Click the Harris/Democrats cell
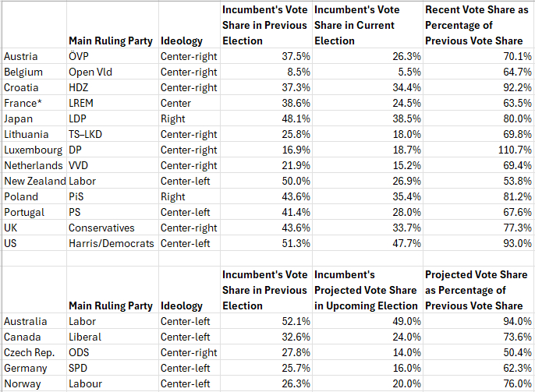This screenshot has height=392, width=535. (x=112, y=243)
